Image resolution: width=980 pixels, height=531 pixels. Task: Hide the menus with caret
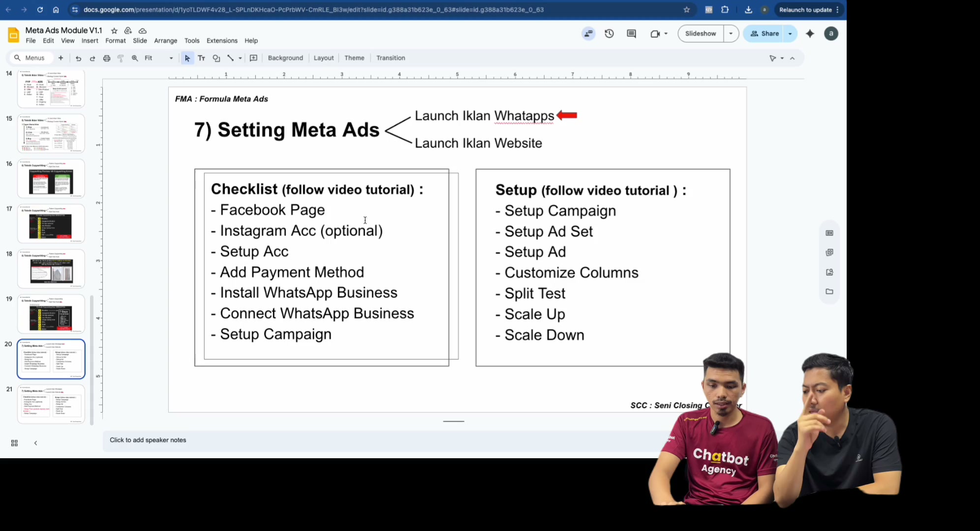[792, 58]
